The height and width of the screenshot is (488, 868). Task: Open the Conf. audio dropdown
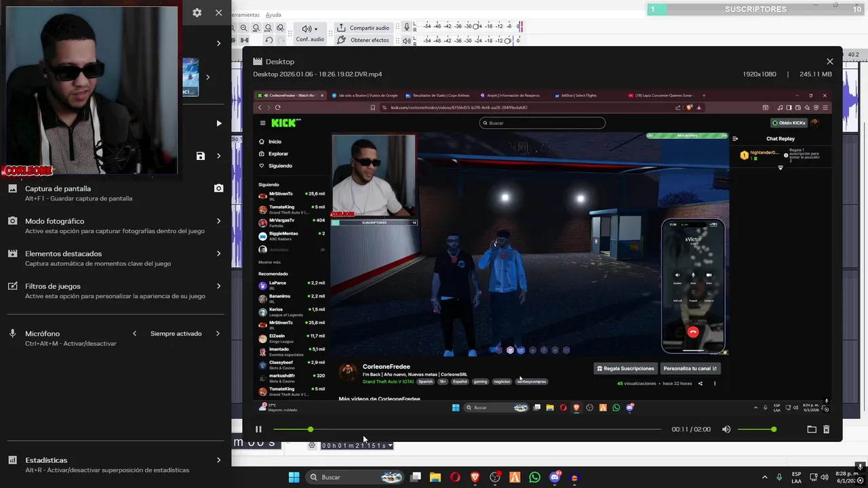310,33
